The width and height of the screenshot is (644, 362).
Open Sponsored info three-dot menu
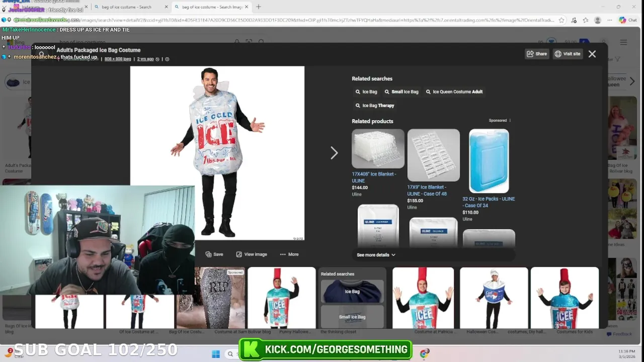(510, 121)
